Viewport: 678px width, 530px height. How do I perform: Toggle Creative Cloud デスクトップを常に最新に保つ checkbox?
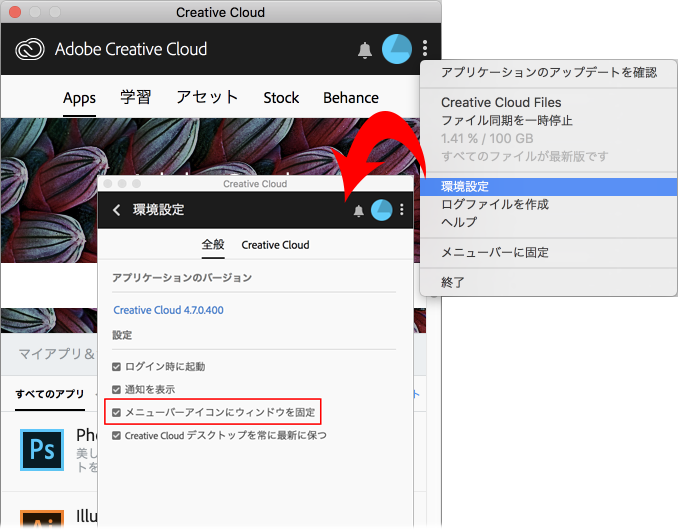click(x=116, y=435)
